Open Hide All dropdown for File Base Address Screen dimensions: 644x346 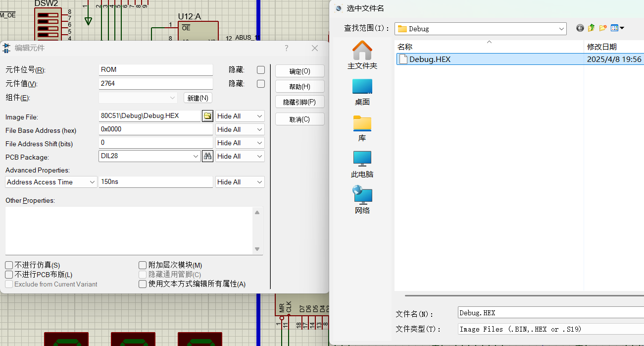[x=240, y=129]
